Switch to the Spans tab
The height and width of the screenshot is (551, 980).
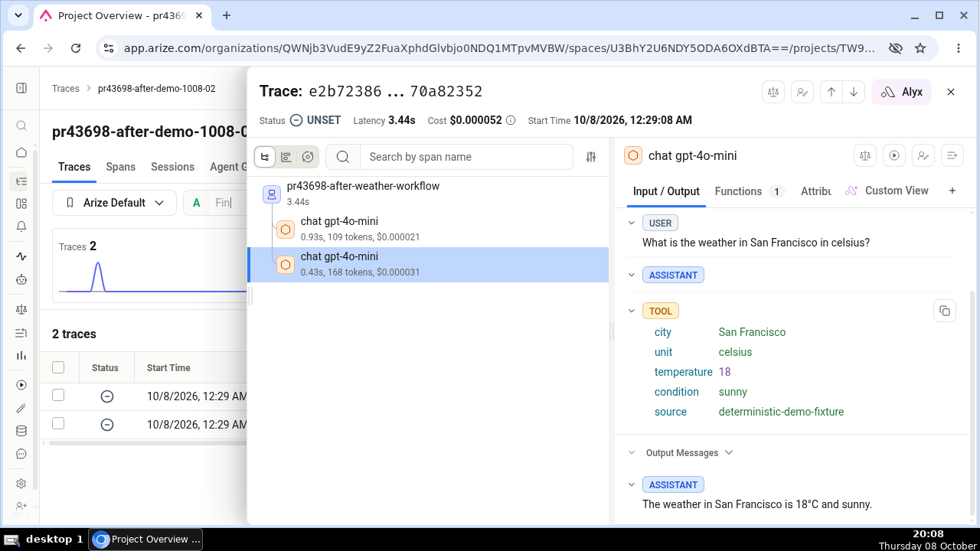(x=121, y=167)
